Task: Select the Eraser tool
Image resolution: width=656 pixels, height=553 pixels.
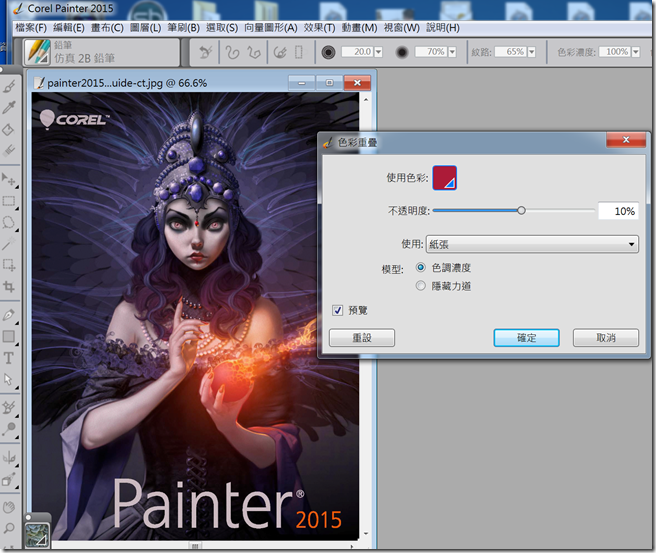Action: point(9,150)
